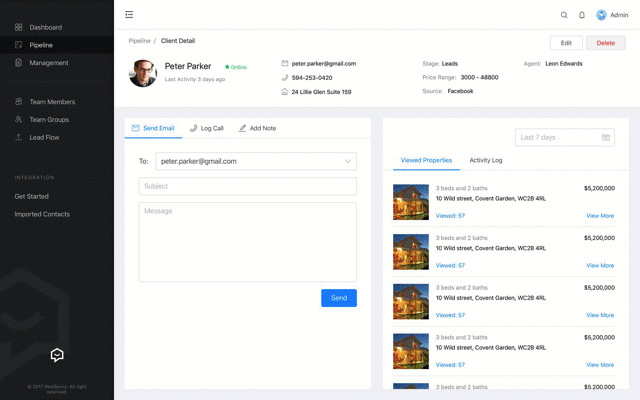Click the green Online status indicator
Image resolution: width=640 pixels, height=400 pixels.
(x=236, y=67)
